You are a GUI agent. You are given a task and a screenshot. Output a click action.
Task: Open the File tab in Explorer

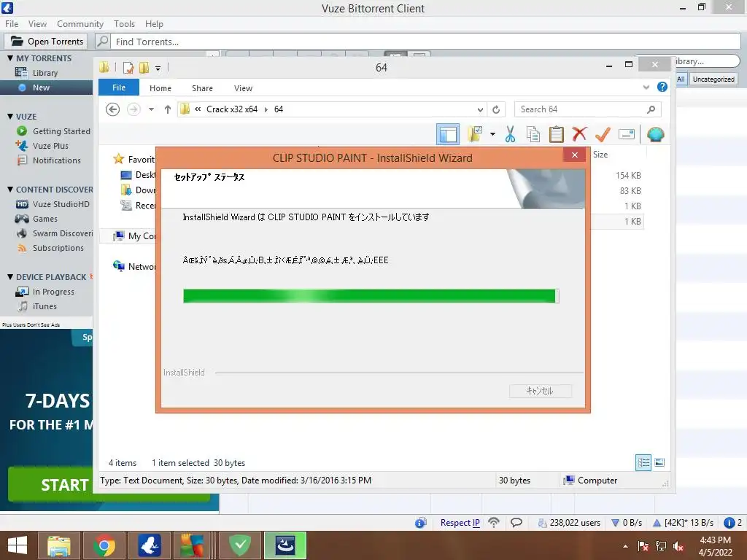click(x=119, y=87)
